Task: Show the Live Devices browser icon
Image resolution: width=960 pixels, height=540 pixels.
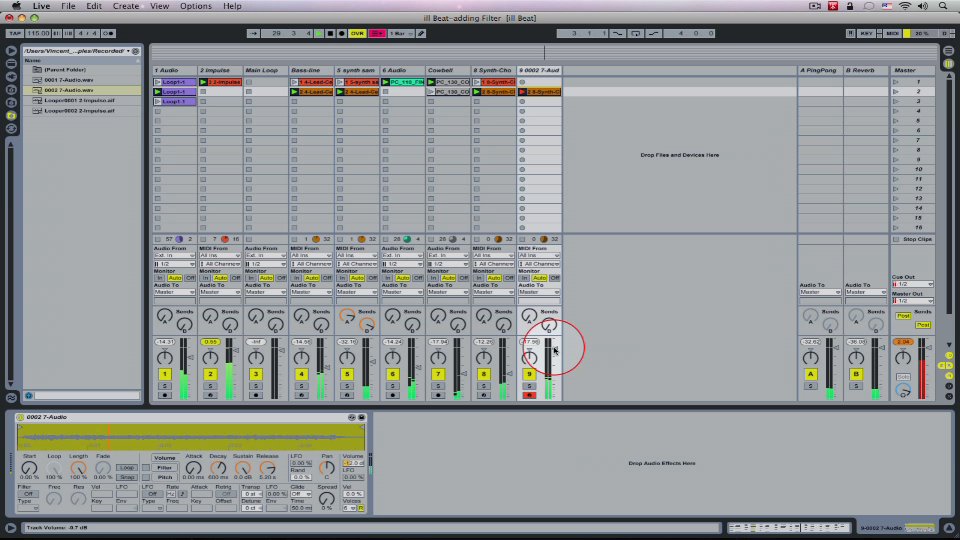Action: [x=11, y=64]
